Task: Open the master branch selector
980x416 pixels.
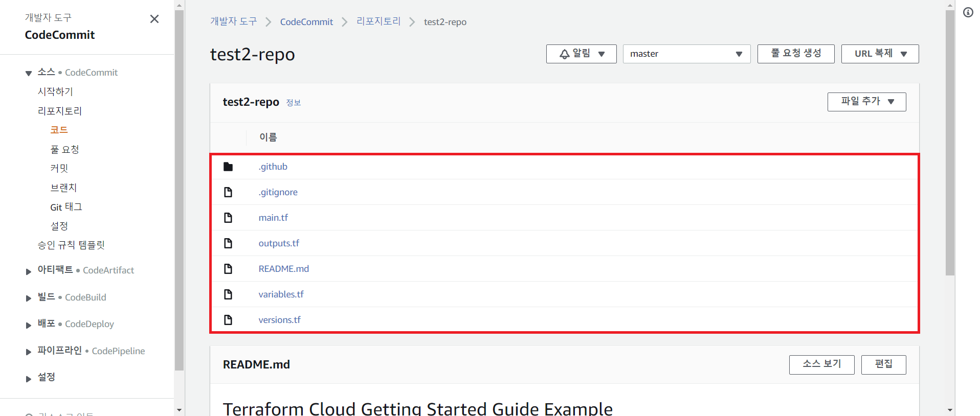Action: (686, 54)
